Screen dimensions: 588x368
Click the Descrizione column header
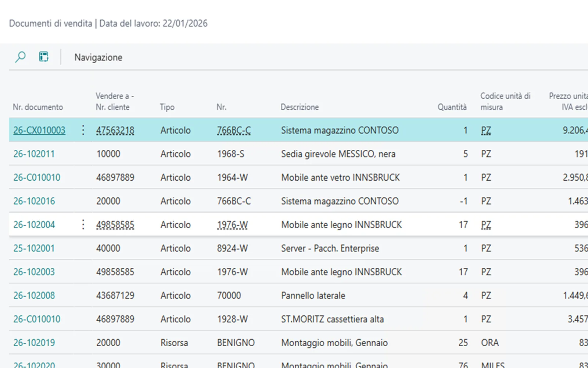(300, 107)
